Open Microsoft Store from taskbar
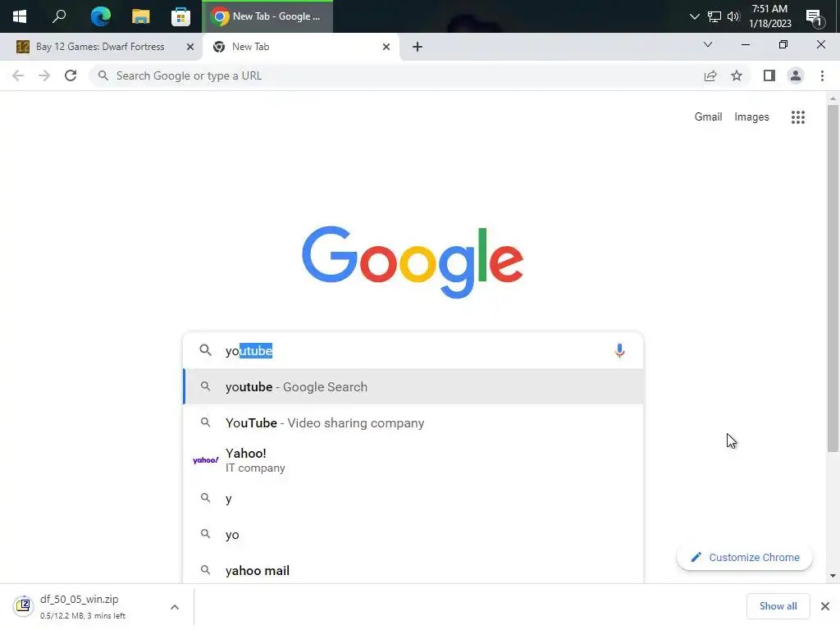The height and width of the screenshot is (630, 840). (x=180, y=16)
